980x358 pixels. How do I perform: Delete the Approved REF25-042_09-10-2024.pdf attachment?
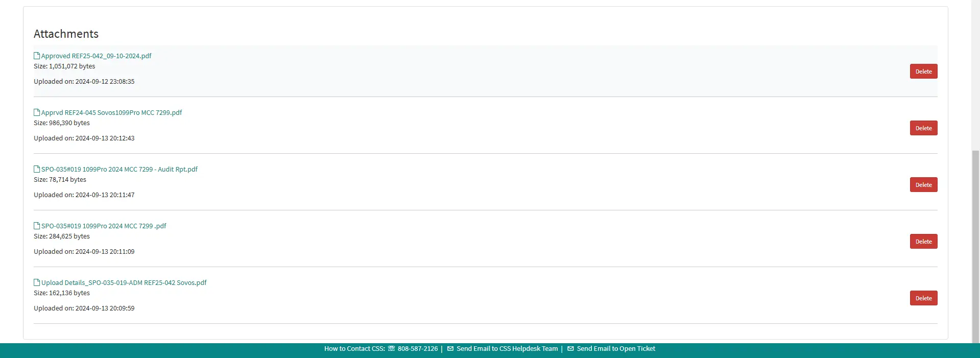(923, 71)
